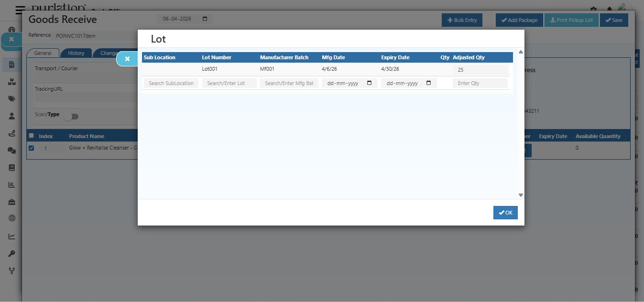Select the General tab

click(x=43, y=53)
